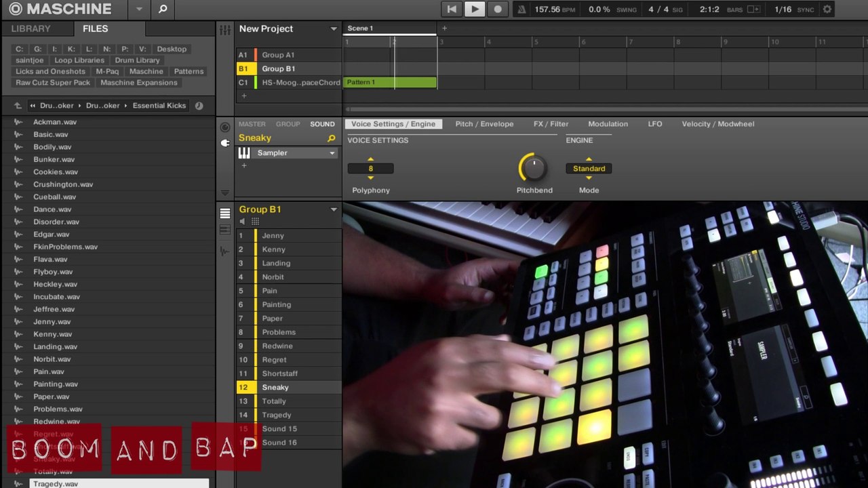
Task: Select FkinProblems.wav in file list
Action: point(65,247)
